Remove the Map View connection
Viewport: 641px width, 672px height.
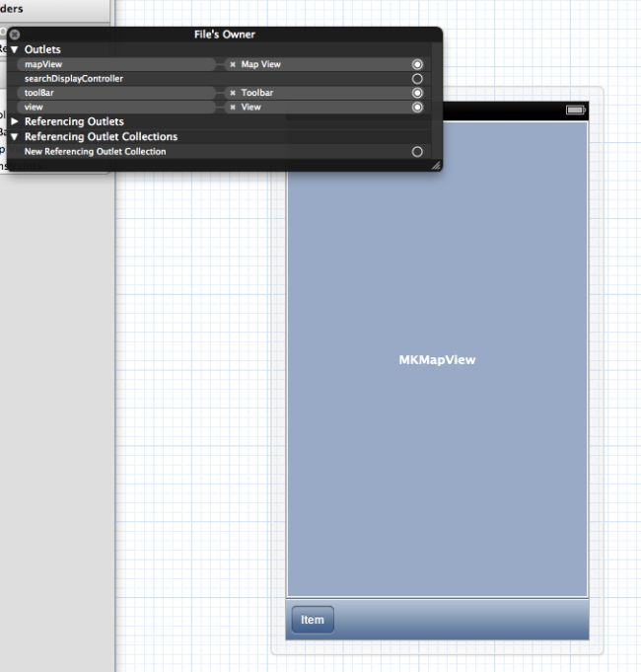coord(233,64)
